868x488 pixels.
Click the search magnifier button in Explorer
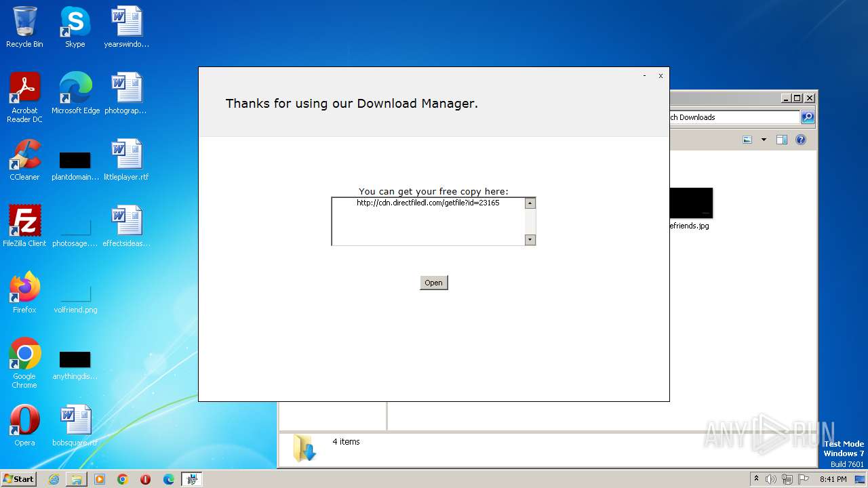coord(808,117)
